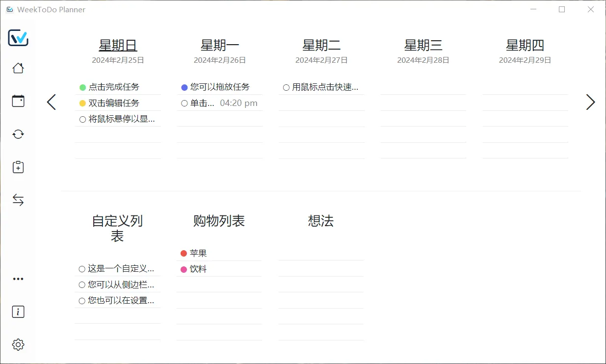Check the circle of the 04:20 pm task
Viewport: 606px width, 364px height.
tap(184, 104)
